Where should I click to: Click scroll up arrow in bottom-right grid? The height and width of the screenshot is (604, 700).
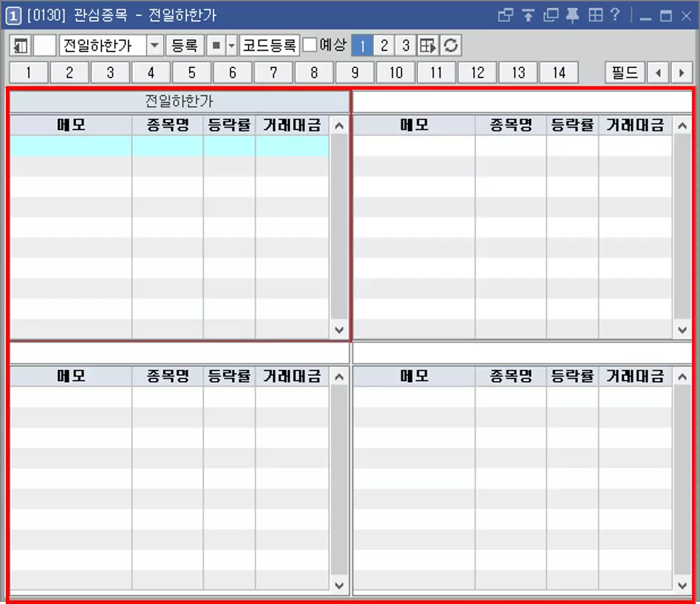tap(682, 377)
